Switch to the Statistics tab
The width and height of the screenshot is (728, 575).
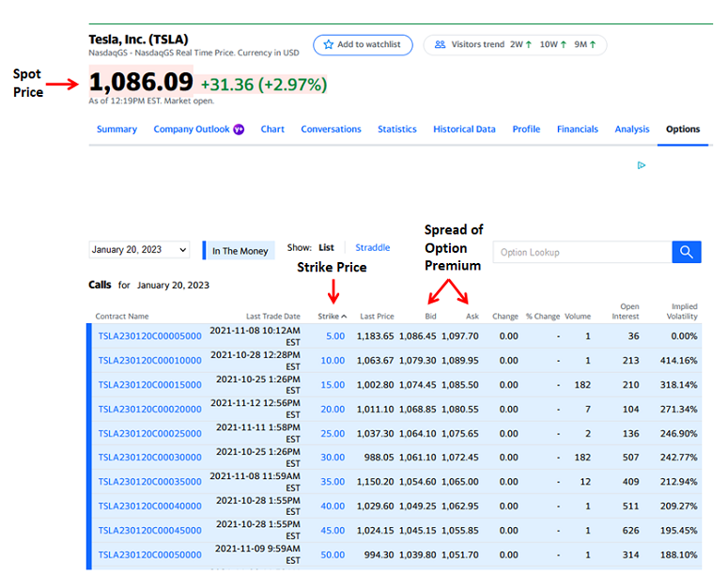[396, 130]
